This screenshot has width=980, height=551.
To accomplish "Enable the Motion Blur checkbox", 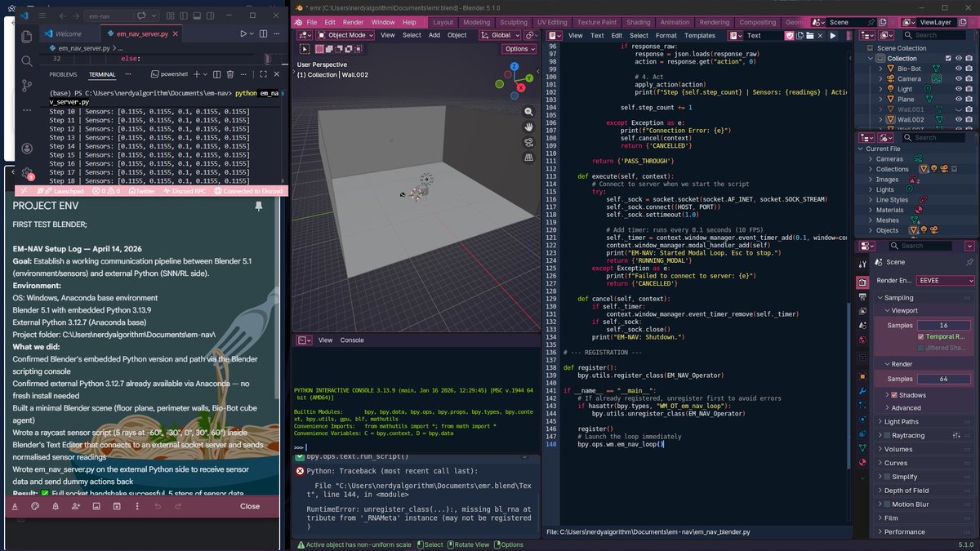I will coord(887,504).
